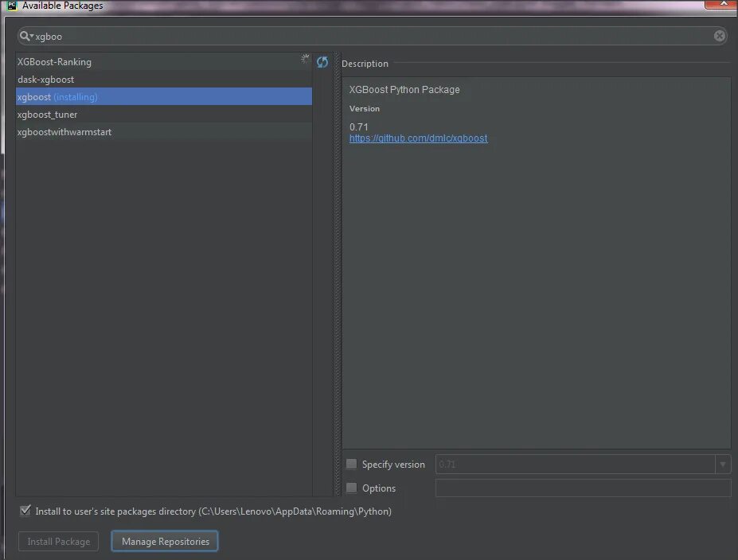This screenshot has height=560, width=738.
Task: Close the Available Packages window
Action: pyautogui.click(x=721, y=4)
